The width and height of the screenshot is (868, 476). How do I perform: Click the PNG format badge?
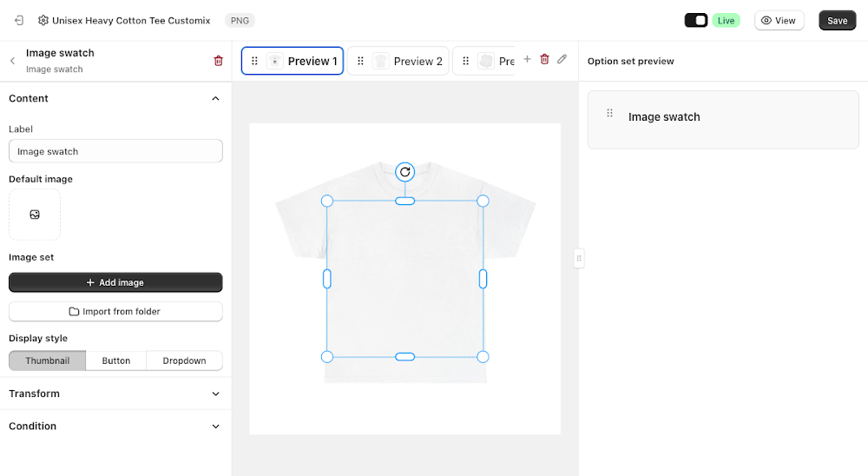click(x=240, y=21)
